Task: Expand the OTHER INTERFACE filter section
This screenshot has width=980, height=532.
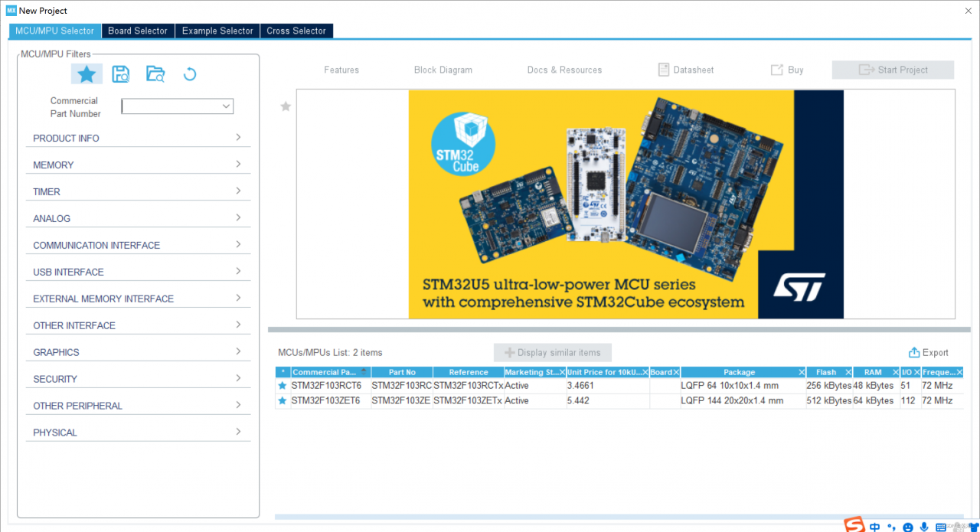Action: [x=138, y=325]
